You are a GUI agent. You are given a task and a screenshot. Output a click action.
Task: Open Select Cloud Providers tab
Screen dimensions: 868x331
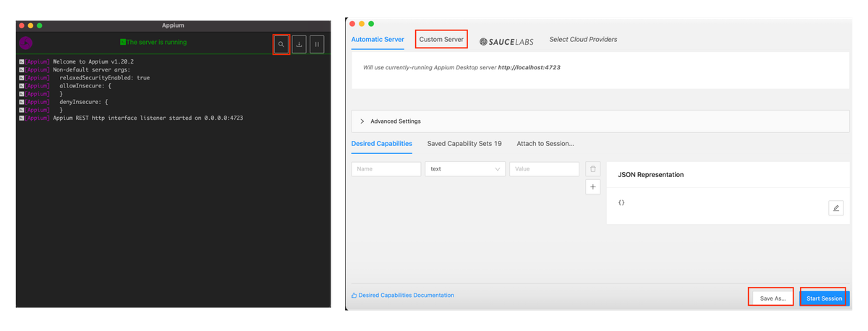[x=583, y=39]
